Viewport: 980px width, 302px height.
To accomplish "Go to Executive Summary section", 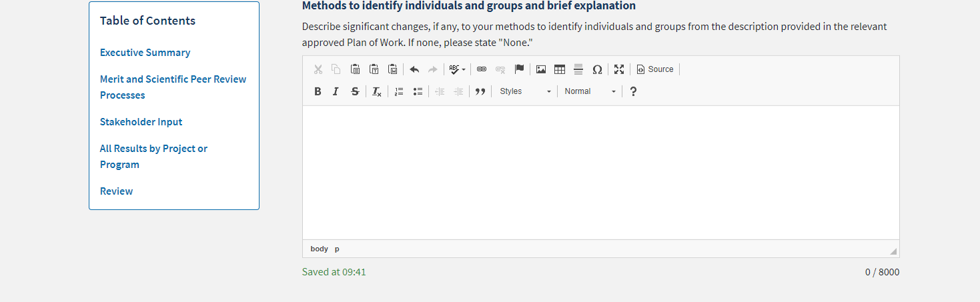I will [x=145, y=53].
